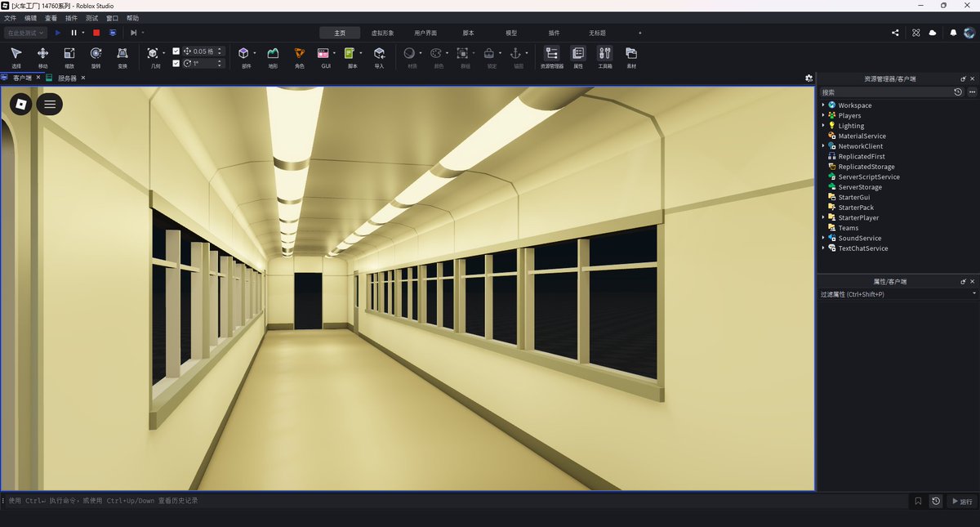Click the 锚固 (Anchor) icon
The height and width of the screenshot is (527, 980).
[515, 53]
